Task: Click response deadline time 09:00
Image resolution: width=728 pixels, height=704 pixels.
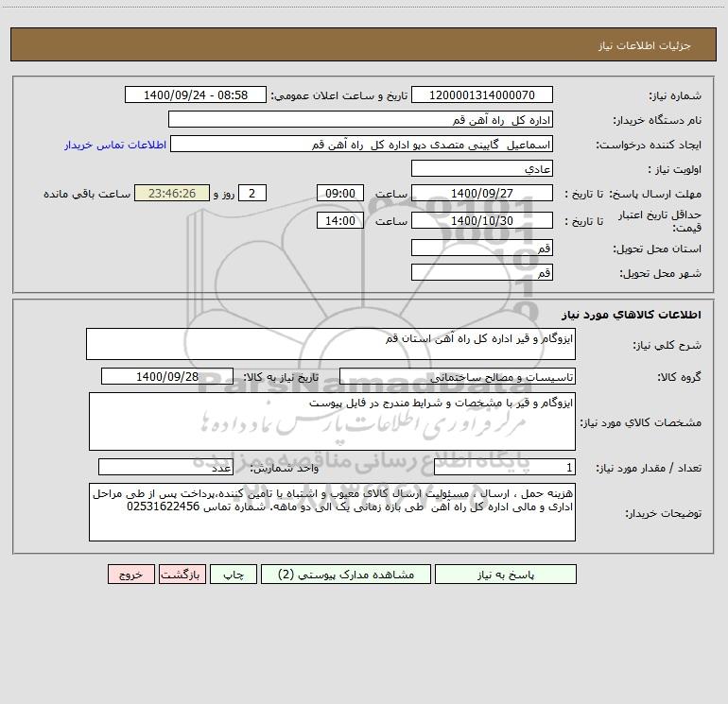Action: click(339, 193)
